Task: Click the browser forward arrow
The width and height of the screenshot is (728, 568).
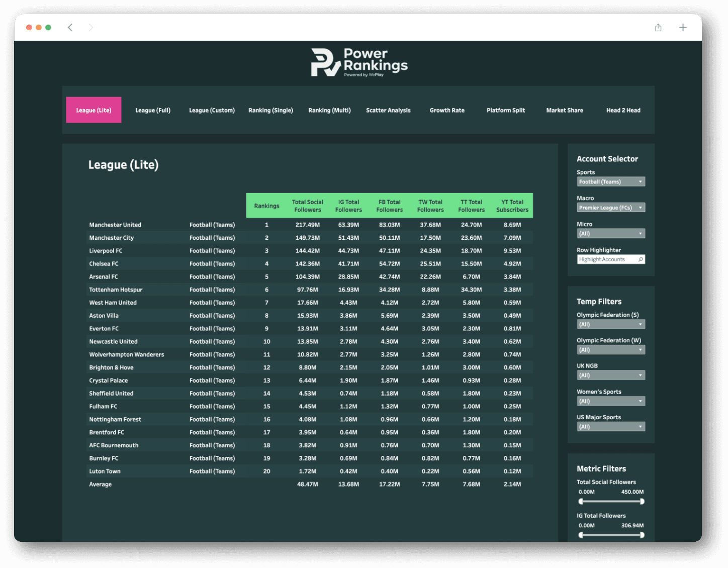Action: [x=90, y=28]
